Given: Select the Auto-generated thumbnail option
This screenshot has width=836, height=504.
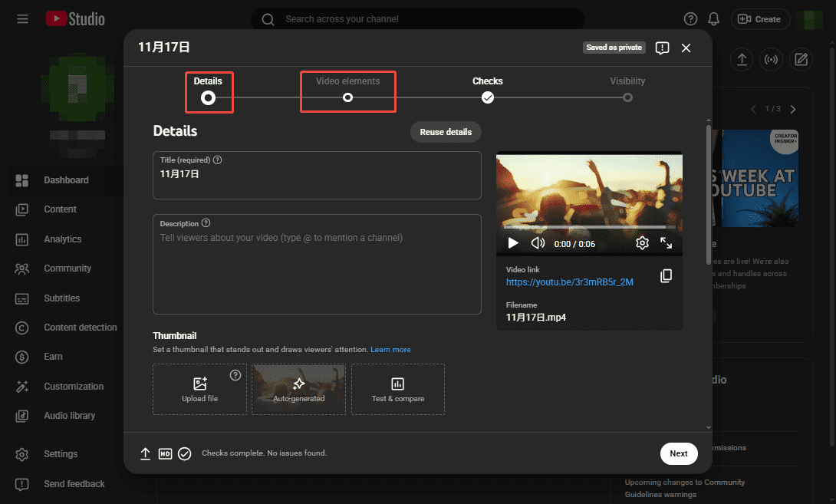Looking at the screenshot, I should click(298, 389).
